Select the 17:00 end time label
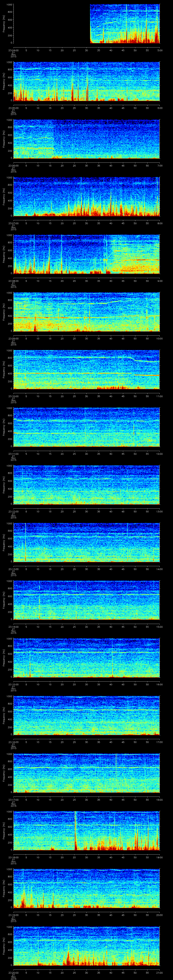Image resolution: width=173 pixels, height=980 pixels. point(160,742)
